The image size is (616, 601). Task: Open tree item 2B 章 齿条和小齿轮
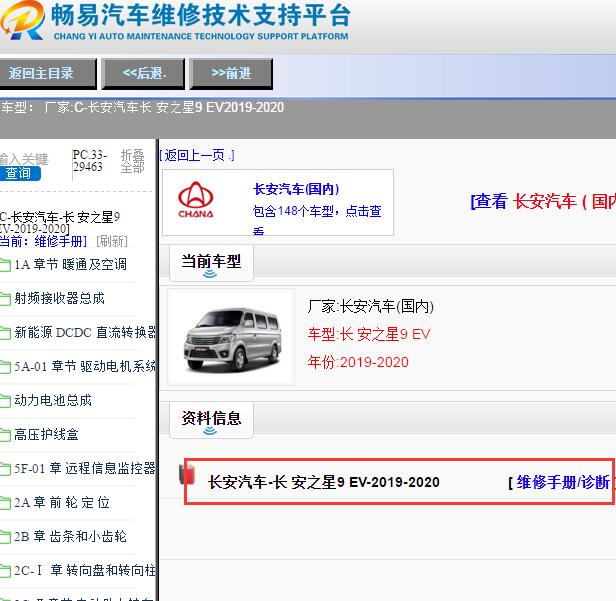(x=71, y=536)
